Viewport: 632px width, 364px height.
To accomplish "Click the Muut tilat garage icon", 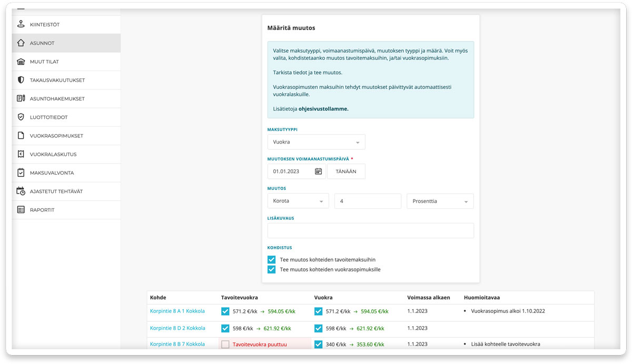I will [21, 62].
